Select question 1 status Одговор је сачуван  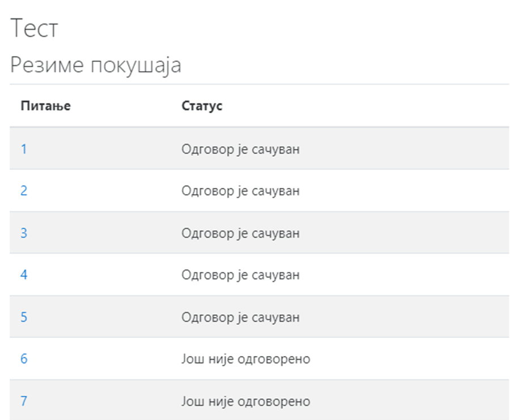click(240, 149)
